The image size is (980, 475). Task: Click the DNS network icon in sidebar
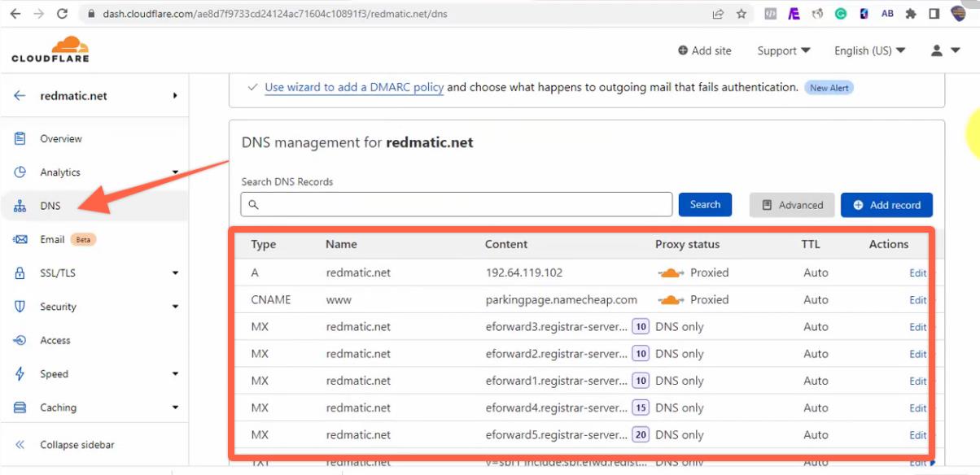[20, 206]
